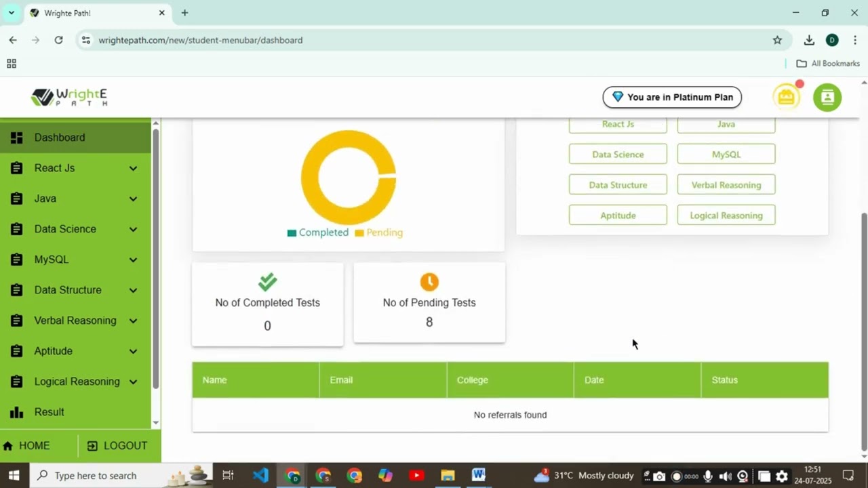Expand the Verbal Reasoning sidebar chevron
Viewport: 868px width, 488px height.
(133, 321)
